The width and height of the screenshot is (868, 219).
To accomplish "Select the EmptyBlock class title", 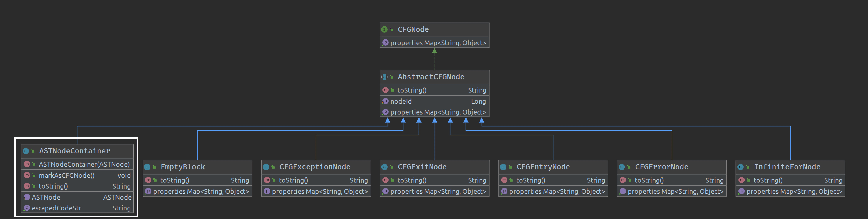I will point(183,167).
